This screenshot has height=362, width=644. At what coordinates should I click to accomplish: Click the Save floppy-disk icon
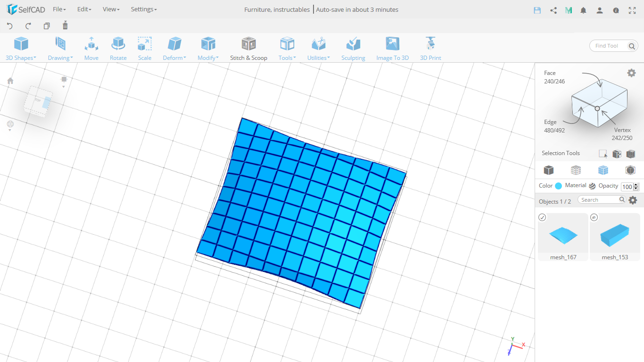(537, 10)
